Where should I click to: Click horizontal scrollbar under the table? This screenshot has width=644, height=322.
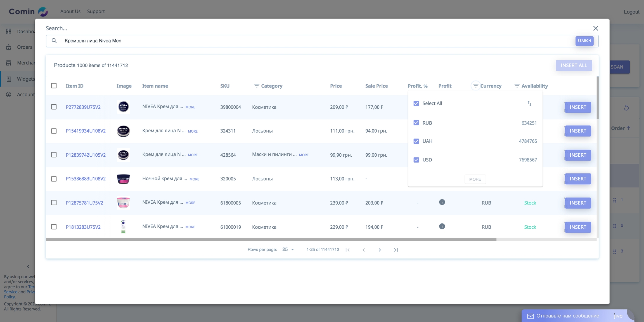click(x=271, y=239)
